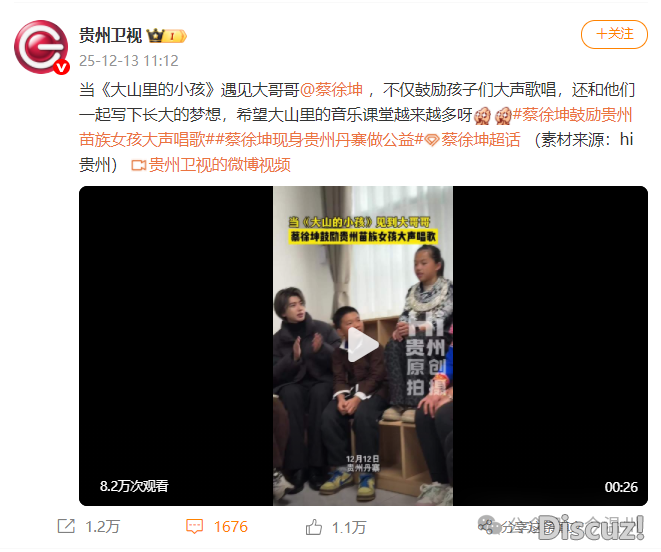Follow 贵州卫视 with the +关注 button
Screen dimensions: 661x552
614,34
